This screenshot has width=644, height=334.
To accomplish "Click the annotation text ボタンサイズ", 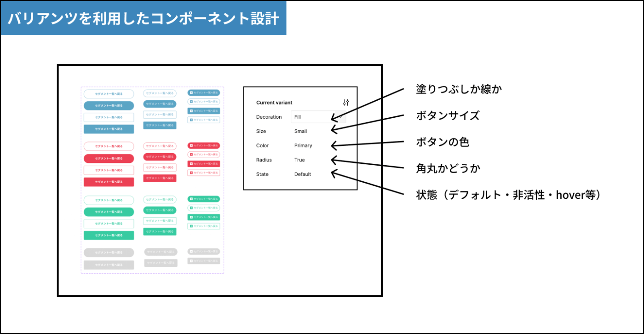I will [448, 115].
